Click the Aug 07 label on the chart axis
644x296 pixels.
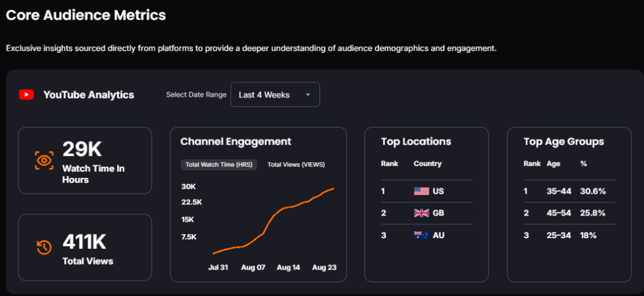click(x=253, y=267)
